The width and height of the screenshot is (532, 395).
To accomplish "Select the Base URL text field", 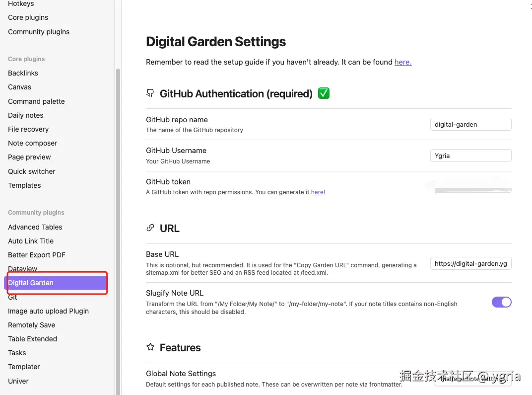I will [x=470, y=264].
